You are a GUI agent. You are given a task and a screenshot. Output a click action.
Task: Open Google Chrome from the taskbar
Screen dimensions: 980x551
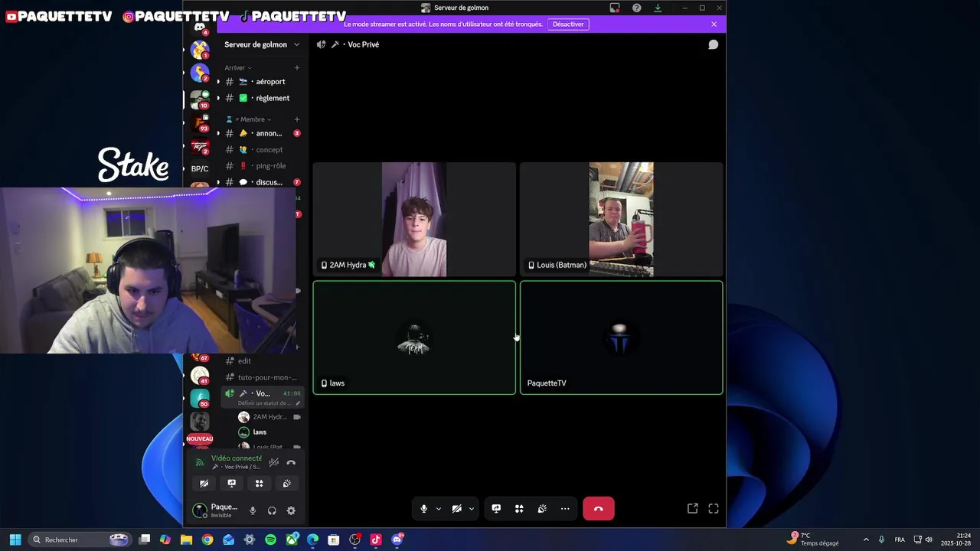[207, 540]
